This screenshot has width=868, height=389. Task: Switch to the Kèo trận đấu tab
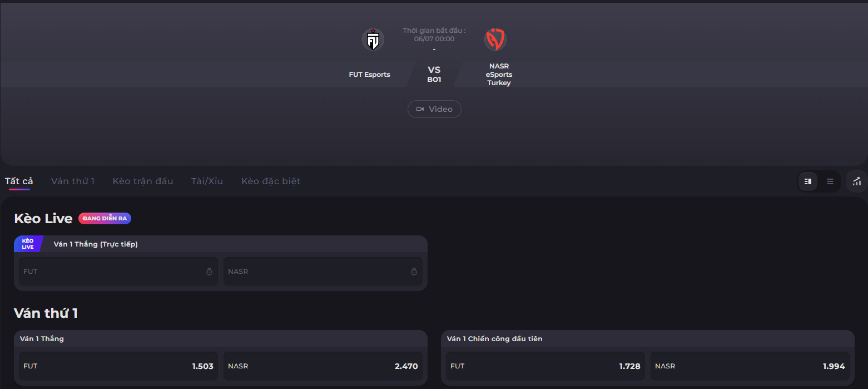(x=143, y=181)
